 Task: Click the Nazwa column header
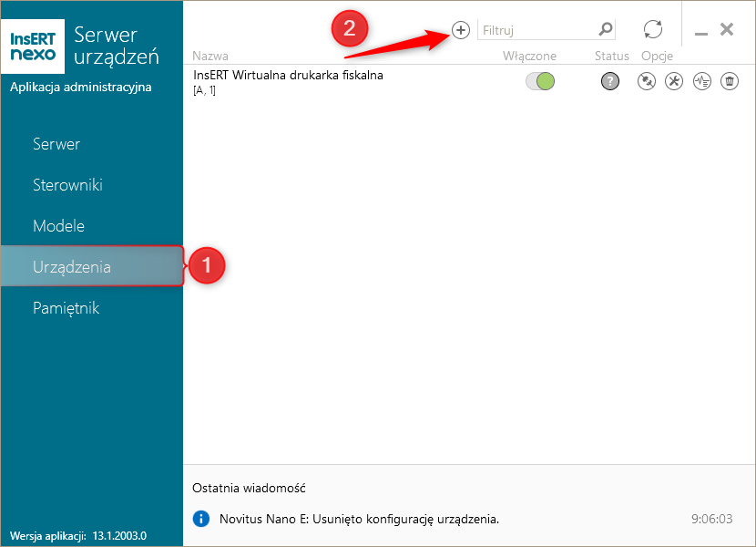coord(210,56)
